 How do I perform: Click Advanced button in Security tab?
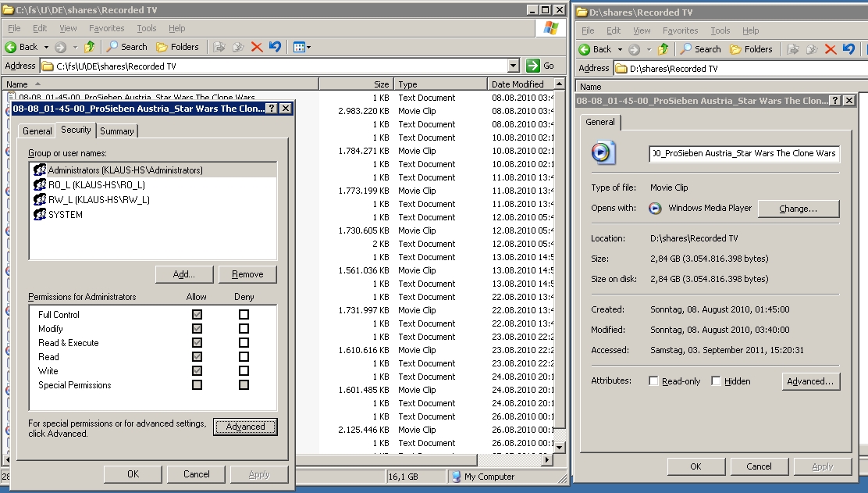point(245,427)
